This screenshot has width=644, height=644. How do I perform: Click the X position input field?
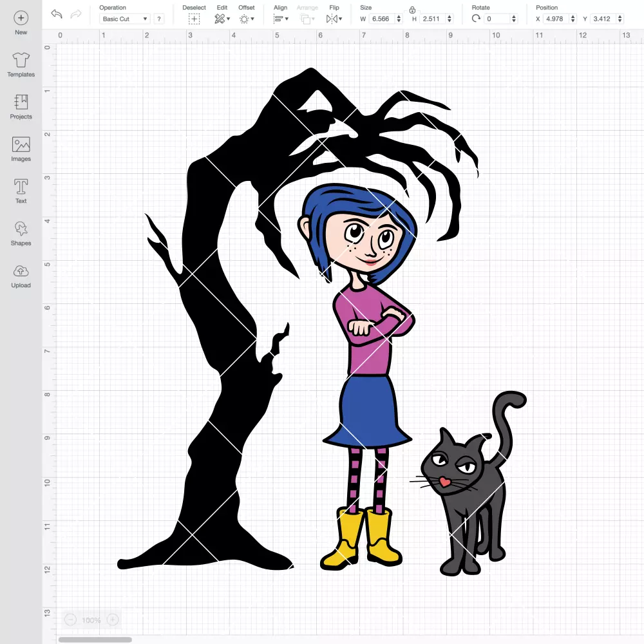pyautogui.click(x=556, y=19)
